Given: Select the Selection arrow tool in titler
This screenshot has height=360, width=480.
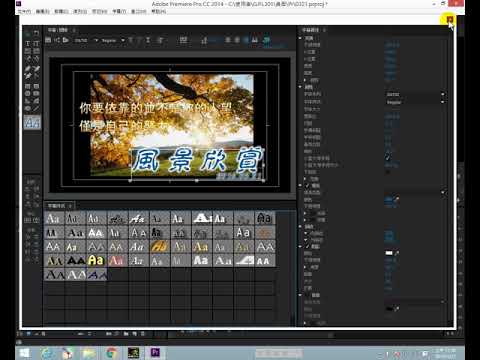Looking at the screenshot, I should pos(28,34).
